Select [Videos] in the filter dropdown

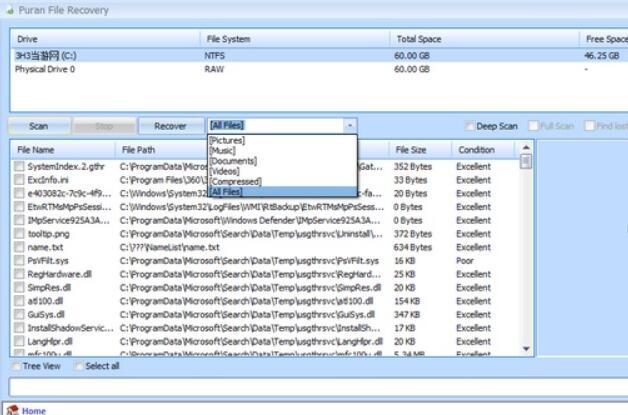tap(227, 171)
